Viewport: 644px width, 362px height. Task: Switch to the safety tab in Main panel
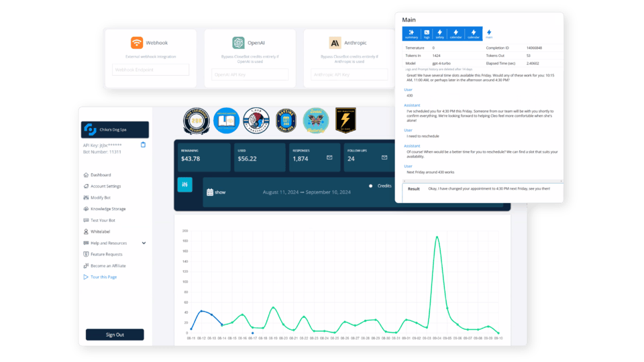coord(440,34)
